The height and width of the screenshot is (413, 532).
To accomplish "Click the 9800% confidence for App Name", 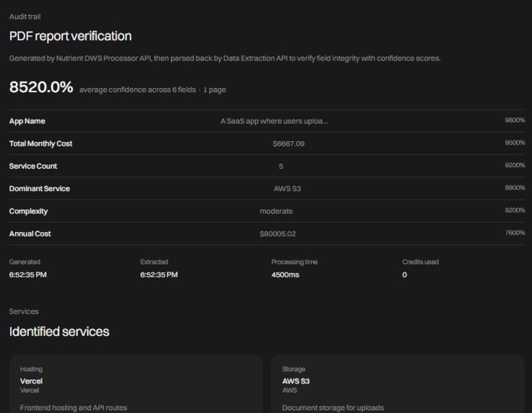I will (x=515, y=120).
